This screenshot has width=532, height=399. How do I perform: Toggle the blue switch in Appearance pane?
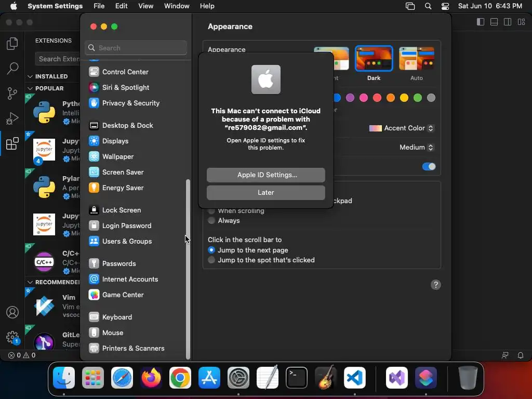[429, 166]
